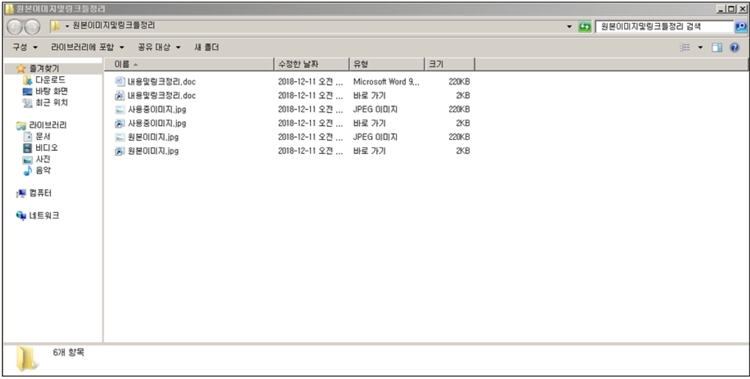
Task: Select the 내용및링크정리.doc 바로 가기 file name
Action: (x=162, y=96)
